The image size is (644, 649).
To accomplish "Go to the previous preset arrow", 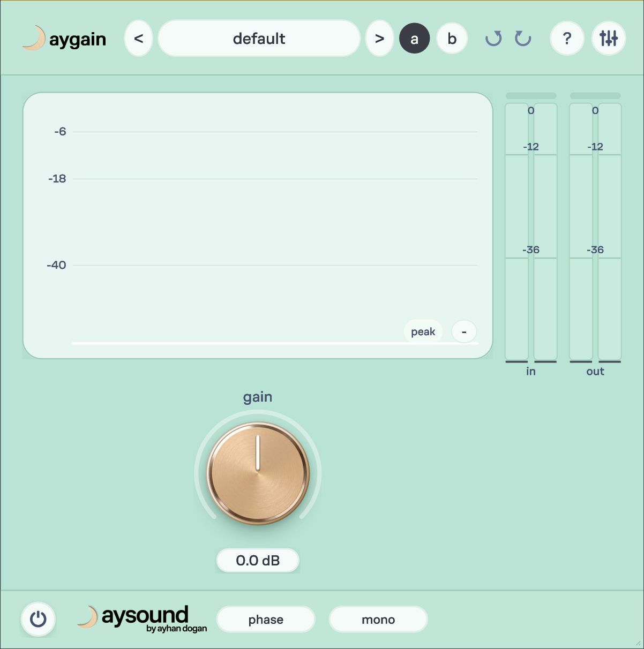I will pos(139,39).
